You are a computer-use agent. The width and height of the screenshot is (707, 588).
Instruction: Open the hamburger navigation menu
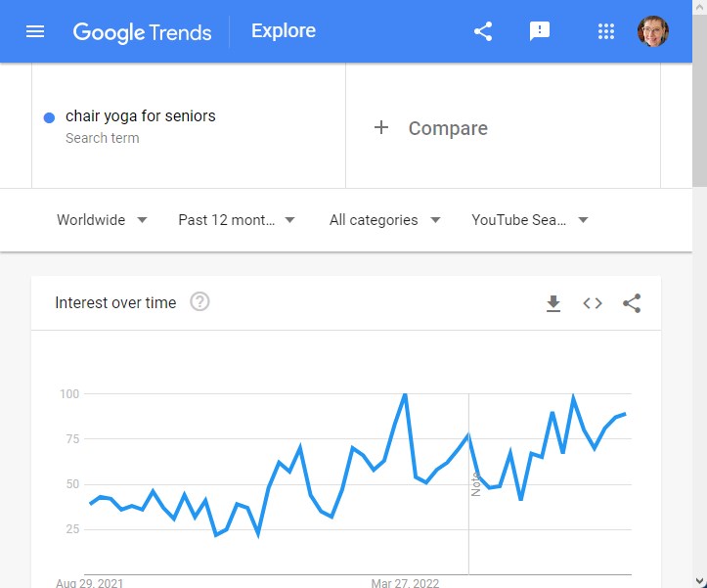coord(35,31)
